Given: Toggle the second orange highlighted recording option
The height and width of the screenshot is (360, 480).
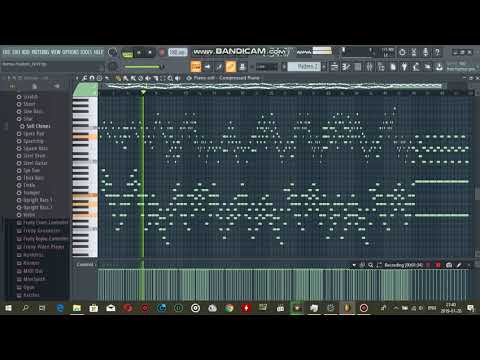Looking at the screenshot, I should point(231,67).
